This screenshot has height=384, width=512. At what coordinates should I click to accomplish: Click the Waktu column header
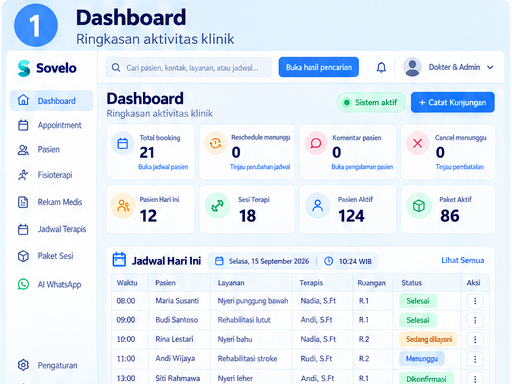[x=127, y=283]
